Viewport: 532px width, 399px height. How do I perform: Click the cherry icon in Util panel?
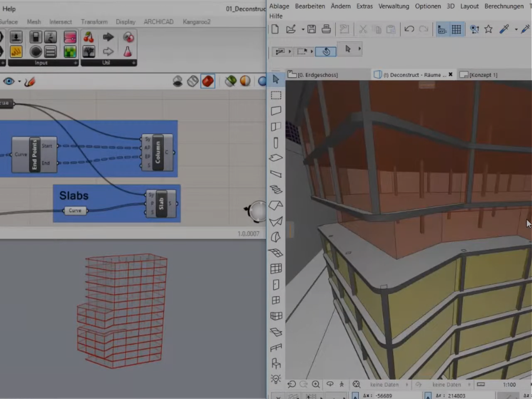click(x=89, y=37)
